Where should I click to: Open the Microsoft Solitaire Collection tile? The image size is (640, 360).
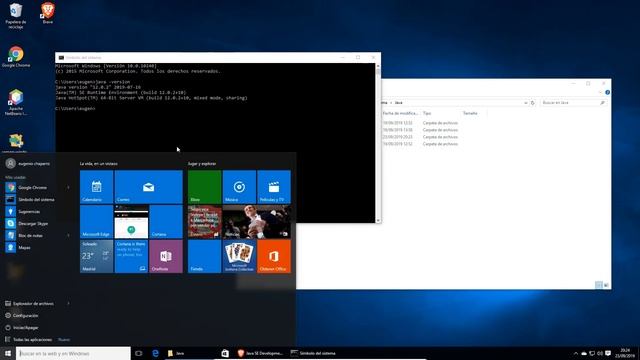(x=239, y=256)
